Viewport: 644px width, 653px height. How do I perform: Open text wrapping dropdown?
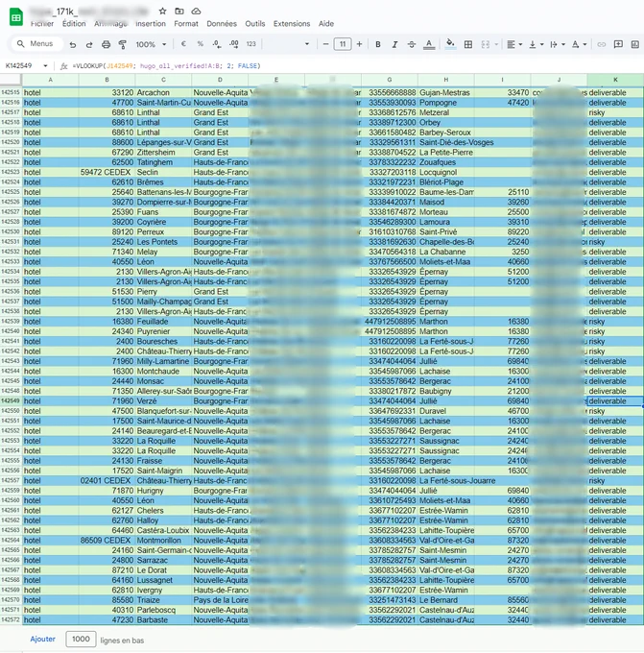(x=558, y=44)
